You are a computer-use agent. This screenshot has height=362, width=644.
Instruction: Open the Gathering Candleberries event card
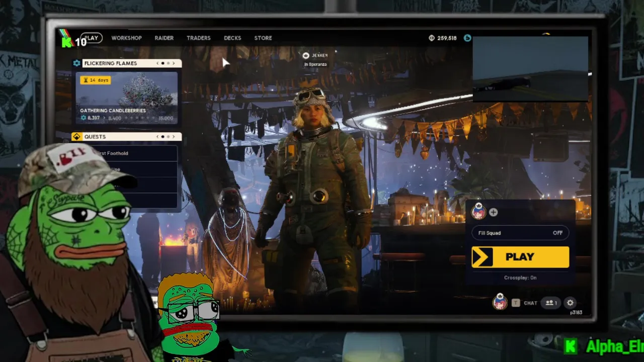[127, 98]
